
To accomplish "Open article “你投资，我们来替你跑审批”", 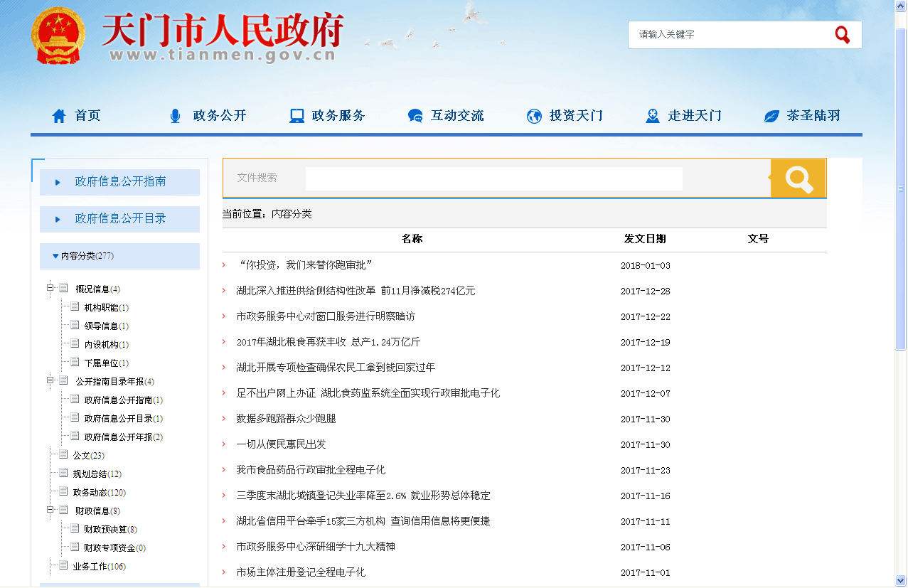I will (x=305, y=265).
